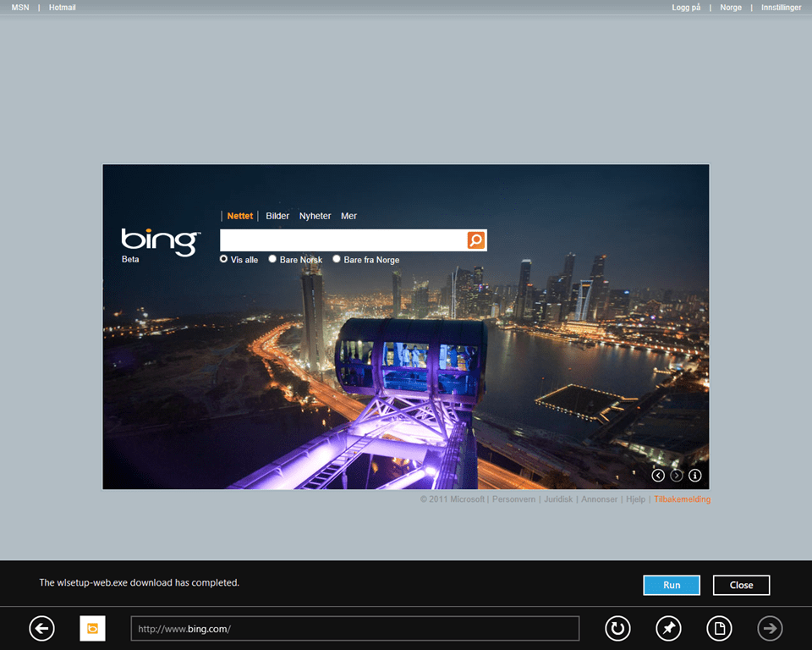Select the Vis alle radio option
812x650 pixels.
point(223,259)
